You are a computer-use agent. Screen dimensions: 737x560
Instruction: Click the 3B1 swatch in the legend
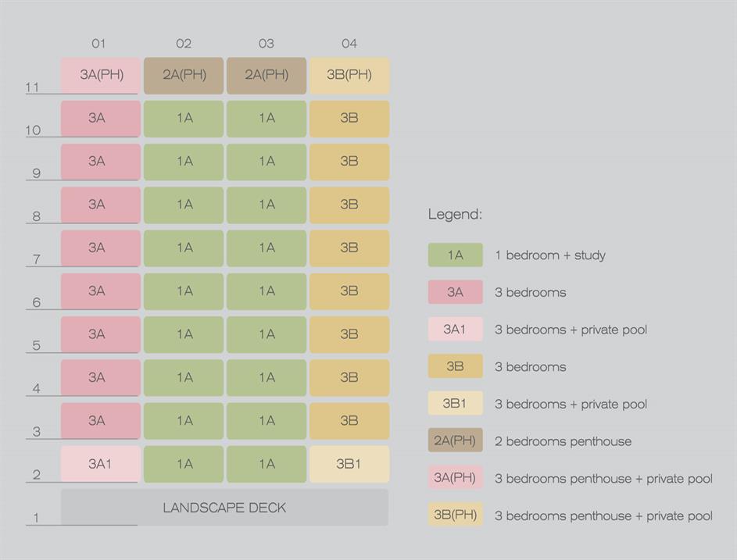tap(455, 404)
